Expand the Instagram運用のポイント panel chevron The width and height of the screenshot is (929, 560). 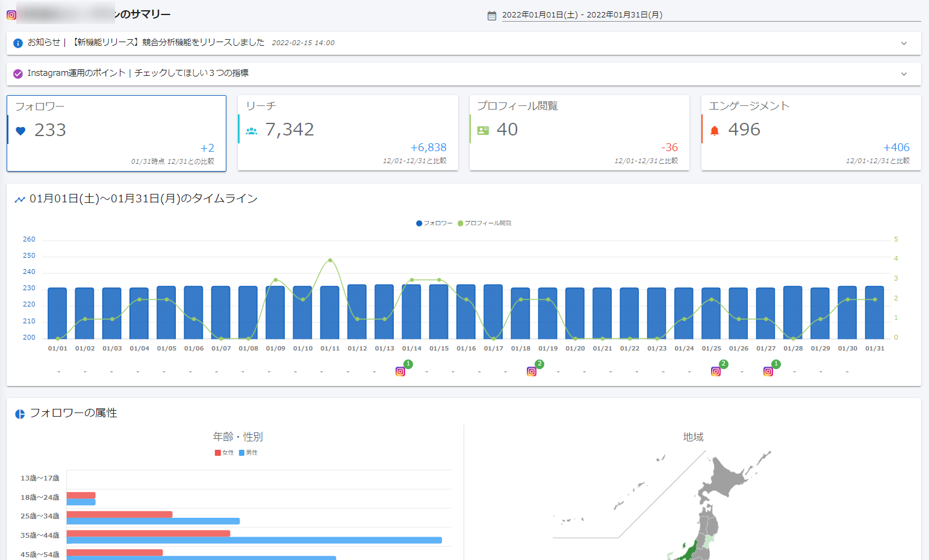(904, 74)
